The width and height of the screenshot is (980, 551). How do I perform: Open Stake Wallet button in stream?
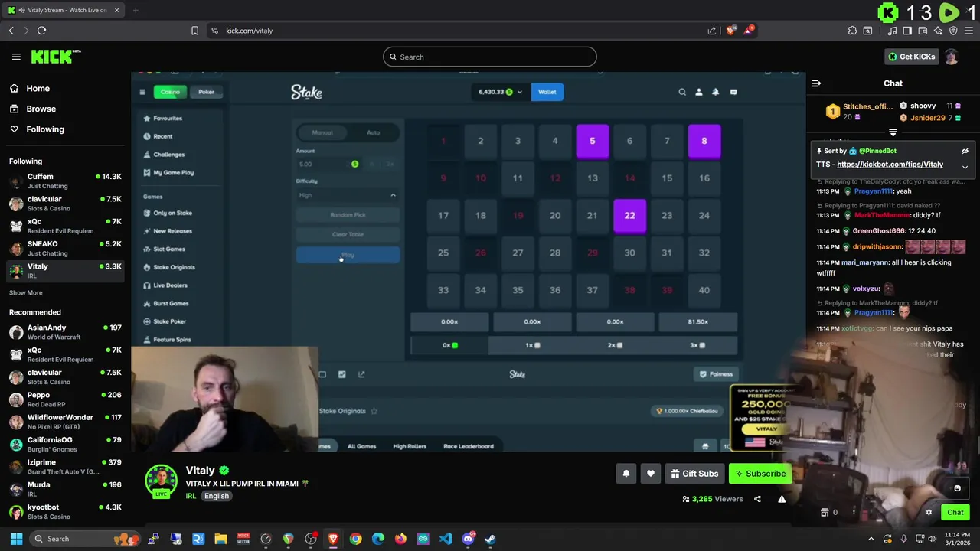tap(547, 92)
